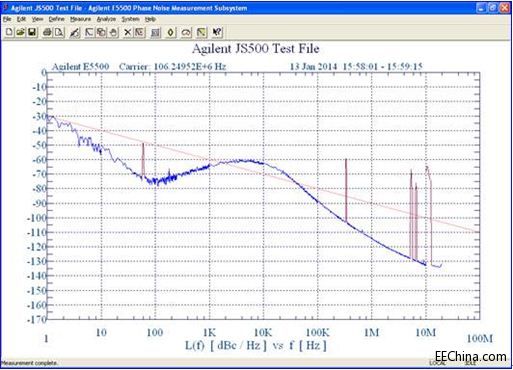Click the application icon in the title bar
The height and width of the screenshot is (370, 513).
click(x=5, y=8)
